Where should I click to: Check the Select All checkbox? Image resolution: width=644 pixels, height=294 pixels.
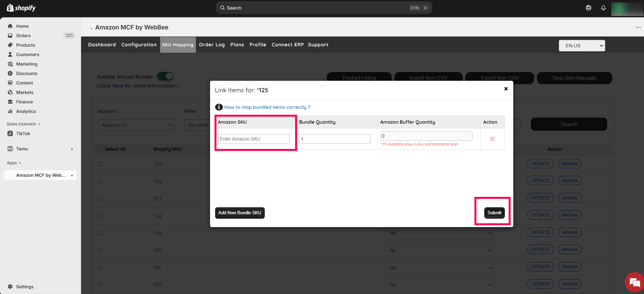click(100, 149)
